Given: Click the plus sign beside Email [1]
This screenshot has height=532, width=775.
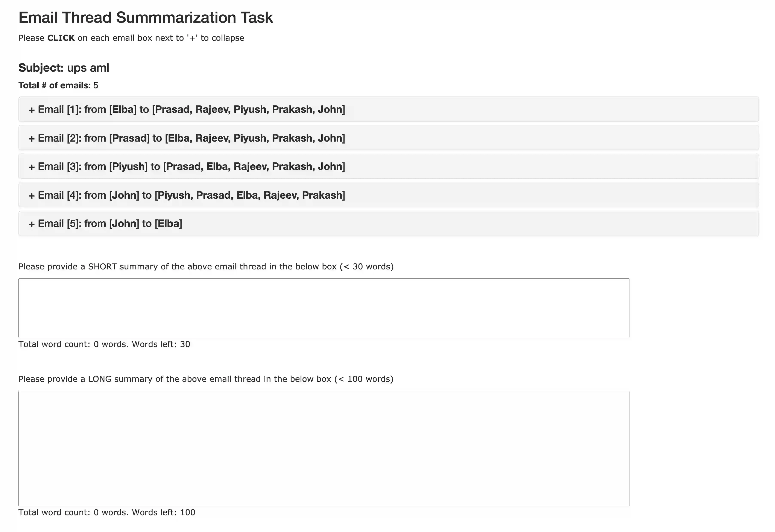Looking at the screenshot, I should tap(32, 110).
